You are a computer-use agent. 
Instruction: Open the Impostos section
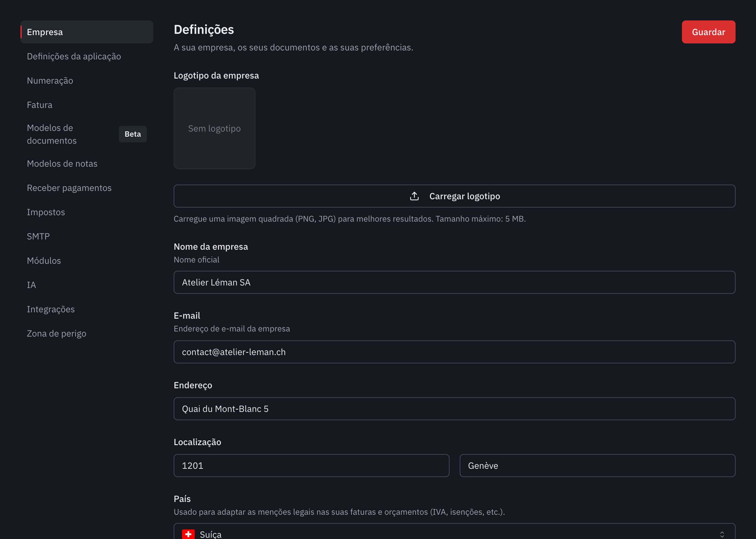pyautogui.click(x=87, y=212)
